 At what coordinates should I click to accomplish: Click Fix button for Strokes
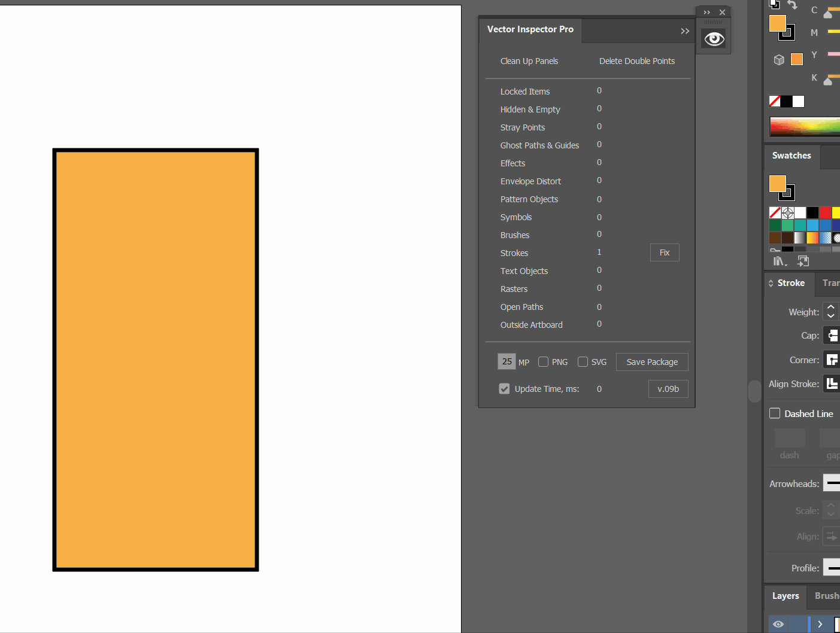point(665,252)
